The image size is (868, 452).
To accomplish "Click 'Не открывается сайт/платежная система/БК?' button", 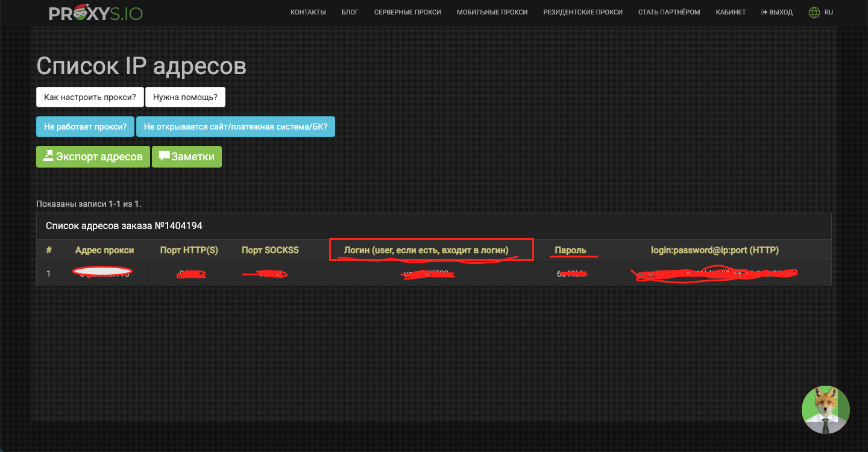I will coord(236,127).
